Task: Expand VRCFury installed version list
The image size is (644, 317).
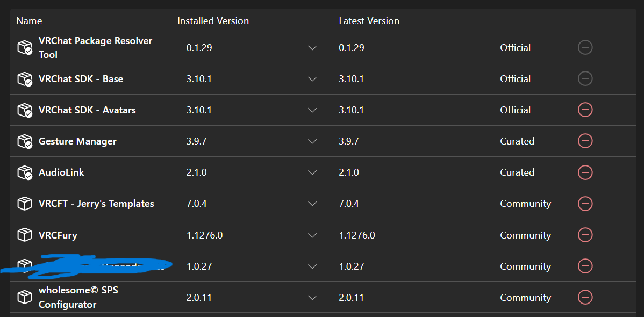Action: [312, 235]
